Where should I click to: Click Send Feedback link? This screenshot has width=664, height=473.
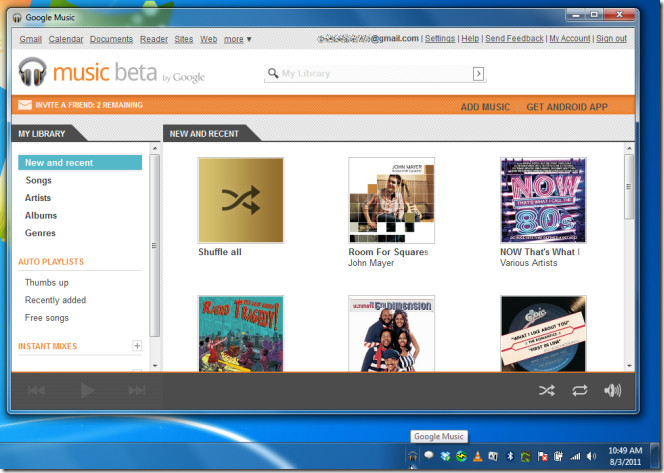click(514, 38)
